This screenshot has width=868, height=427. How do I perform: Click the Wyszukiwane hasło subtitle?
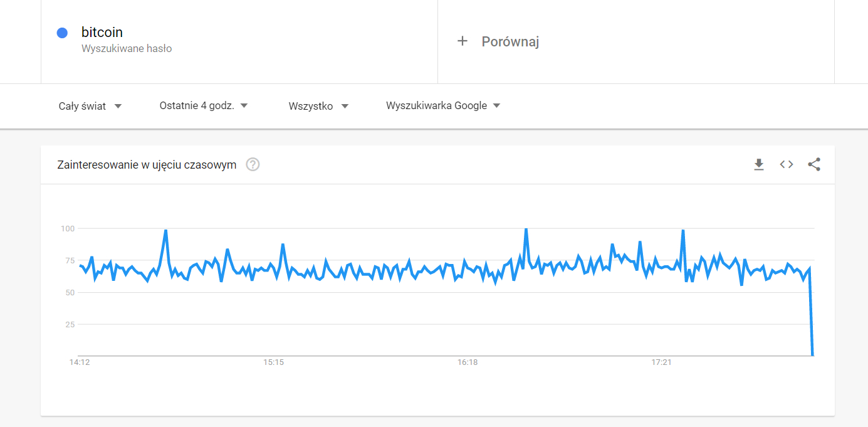click(x=127, y=48)
